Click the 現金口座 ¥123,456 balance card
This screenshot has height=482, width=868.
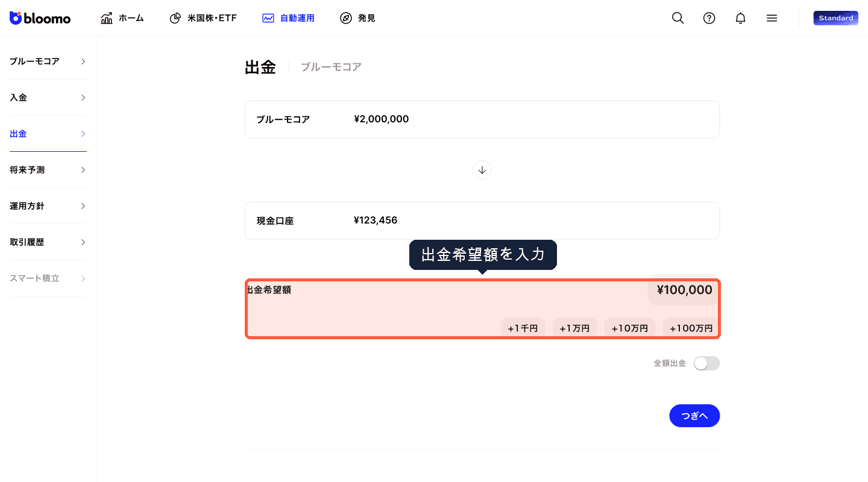click(x=482, y=221)
